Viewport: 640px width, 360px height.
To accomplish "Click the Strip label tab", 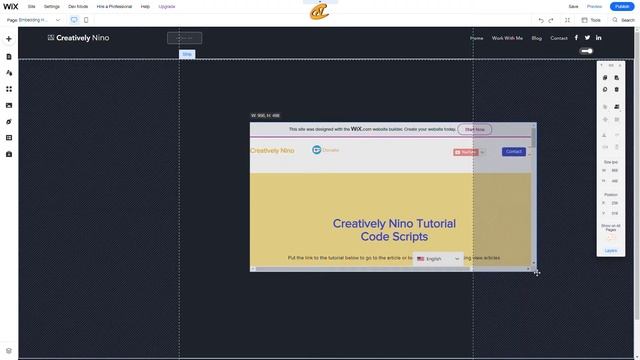I will [x=187, y=54].
